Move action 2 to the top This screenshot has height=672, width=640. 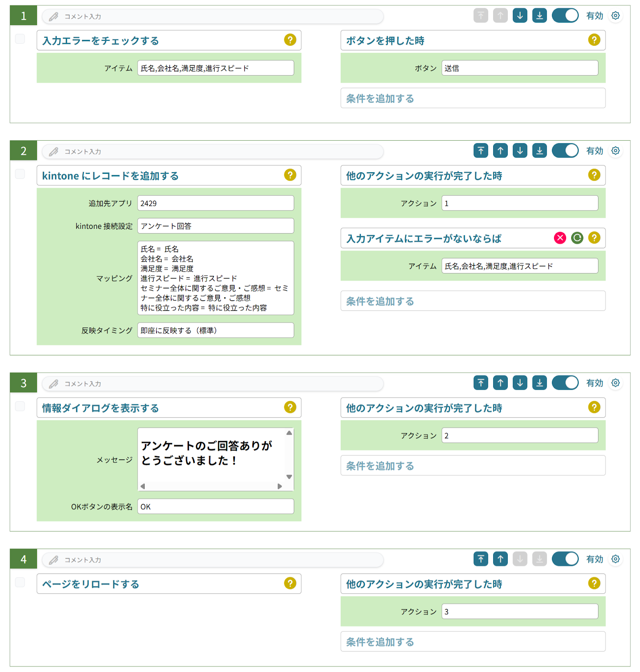click(481, 150)
